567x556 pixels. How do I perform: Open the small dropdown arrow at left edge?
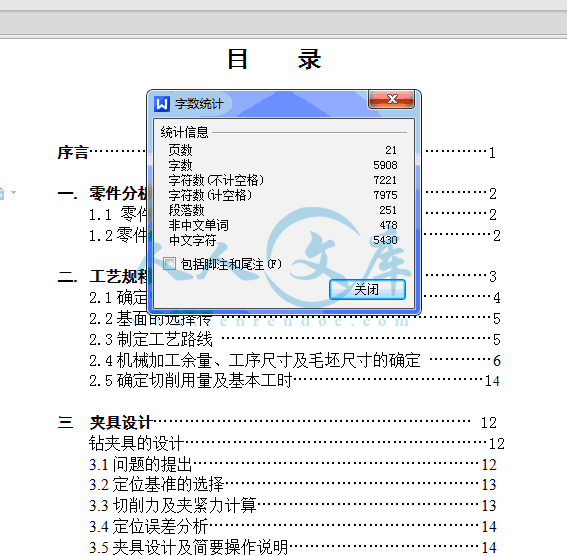click(x=13, y=192)
